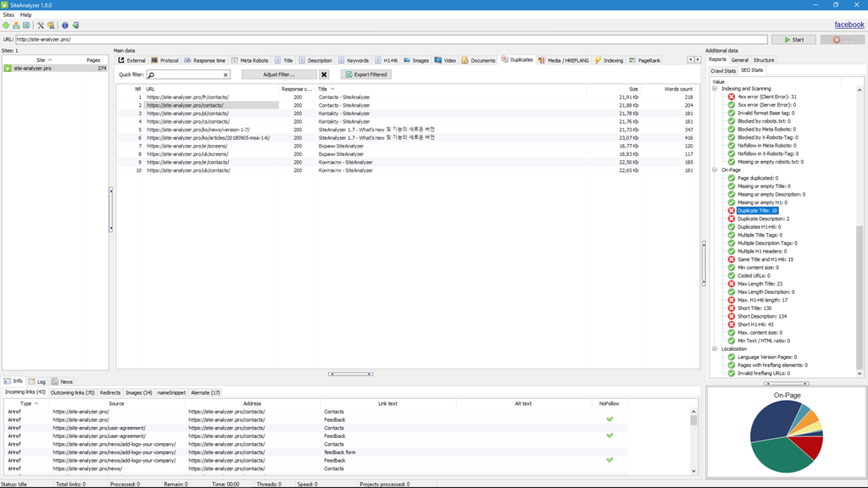Click red icon beside Short Title: 130
Image resolution: width=868 pixels, height=488 pixels.
pyautogui.click(x=732, y=308)
